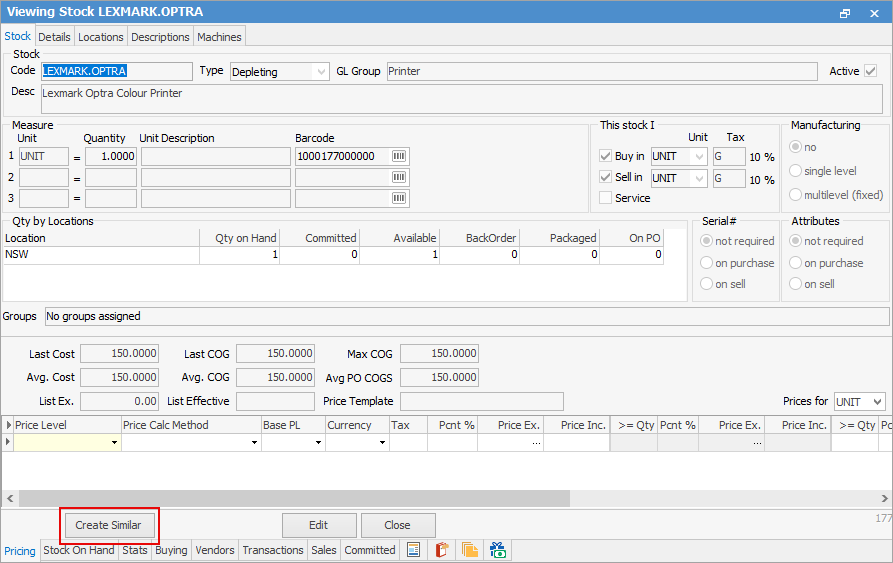Click ellipsis in second Price Ex. cell
The height and width of the screenshot is (563, 893).
757,442
